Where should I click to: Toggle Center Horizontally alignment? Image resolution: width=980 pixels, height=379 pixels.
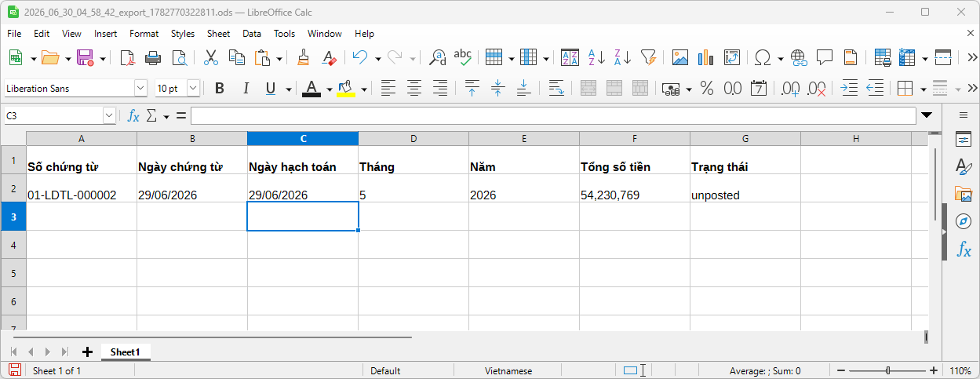point(413,89)
